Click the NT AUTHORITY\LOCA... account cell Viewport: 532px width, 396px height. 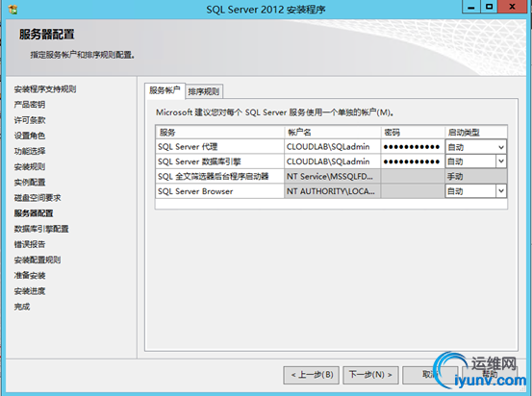point(332,191)
